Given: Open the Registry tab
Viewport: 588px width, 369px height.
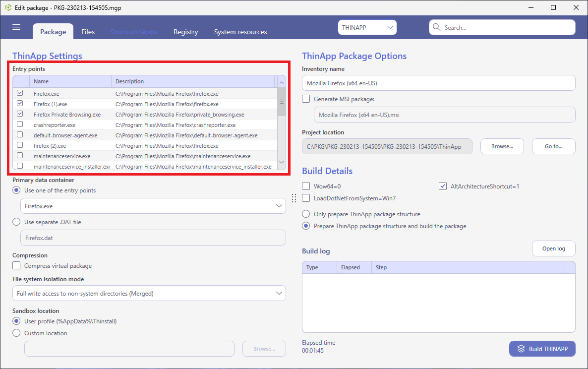Looking at the screenshot, I should coord(185,32).
